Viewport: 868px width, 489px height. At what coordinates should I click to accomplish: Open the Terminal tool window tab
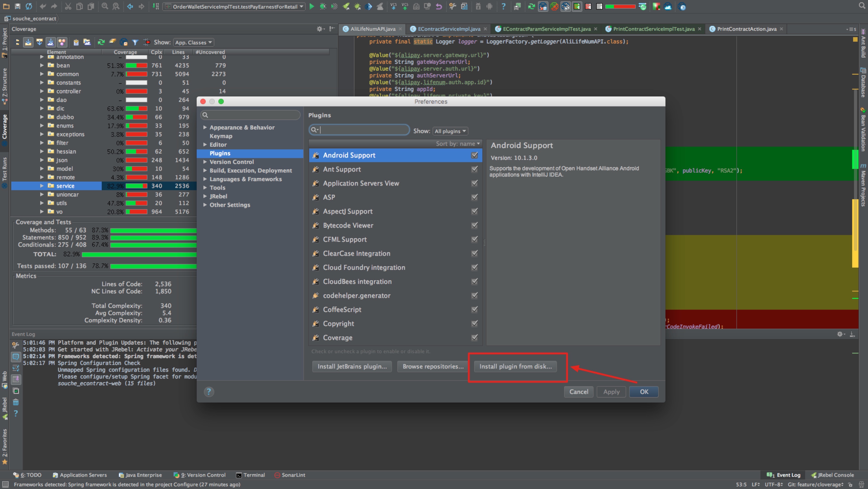tap(250, 475)
